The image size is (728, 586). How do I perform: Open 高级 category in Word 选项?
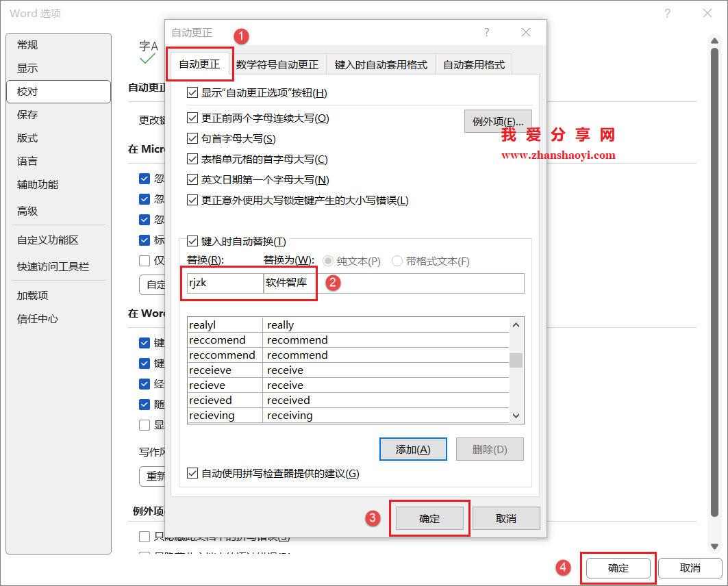coord(58,211)
